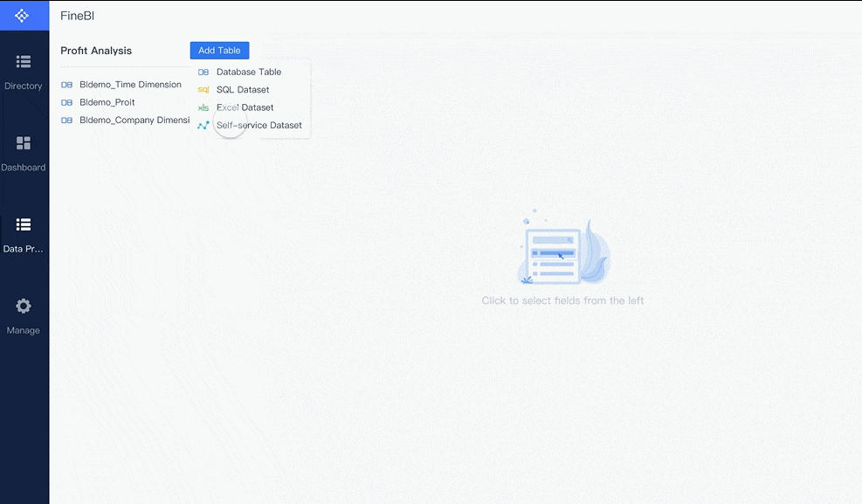
Task: Choose Excel Dataset from the Add Table menu
Action: [245, 107]
